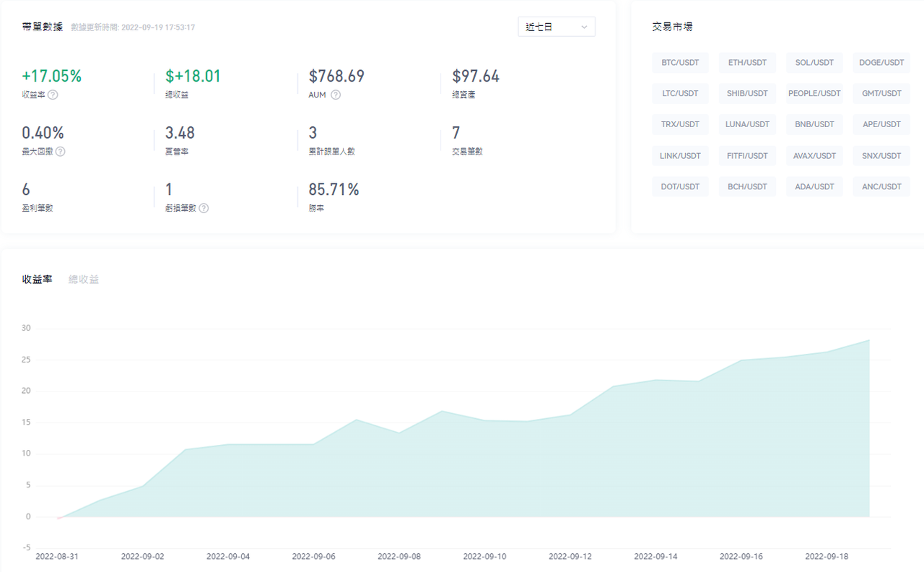924x572 pixels.
Task: Select the BTC/USDT trading pair
Action: 680,63
